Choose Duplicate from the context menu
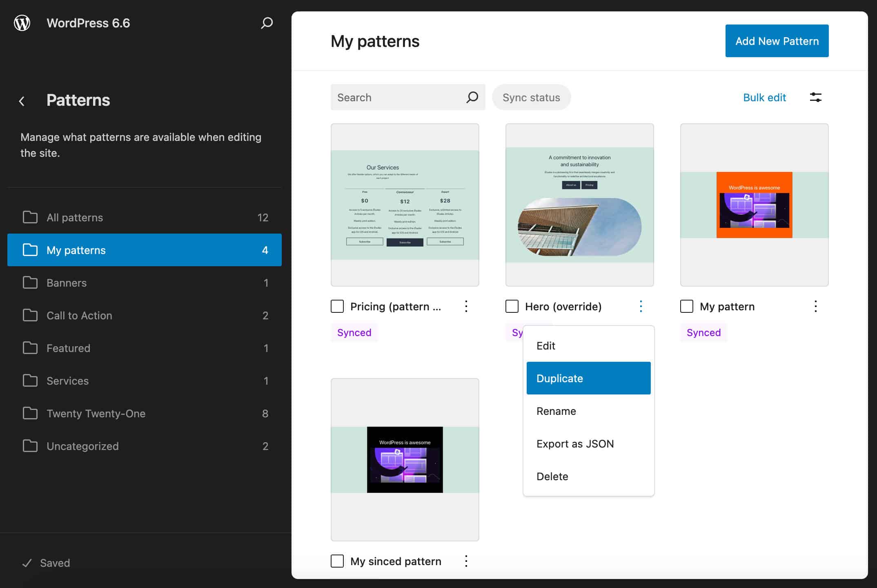The height and width of the screenshot is (588, 877). (x=588, y=378)
